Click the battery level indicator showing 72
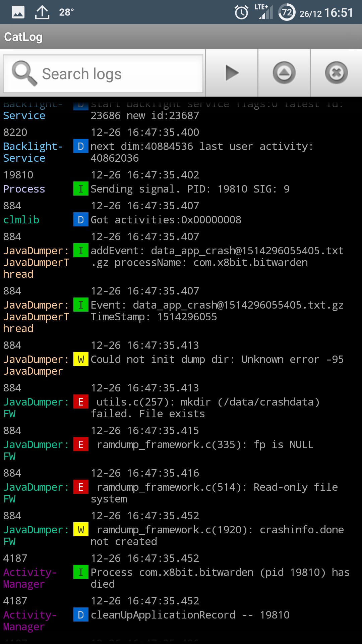This screenshot has height=644, width=362. (287, 13)
